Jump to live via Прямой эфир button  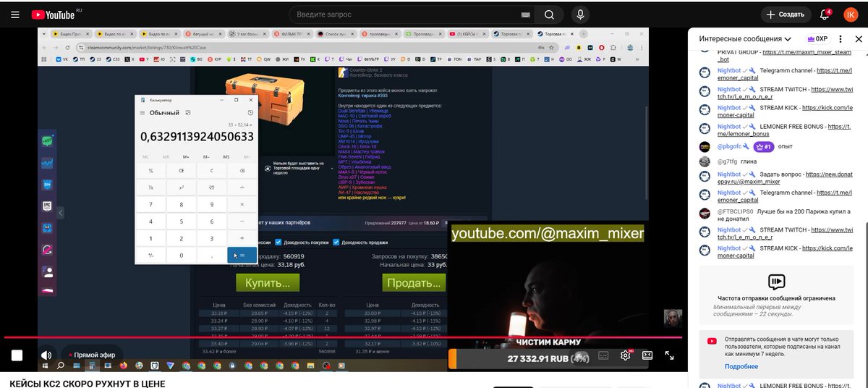tap(92, 355)
